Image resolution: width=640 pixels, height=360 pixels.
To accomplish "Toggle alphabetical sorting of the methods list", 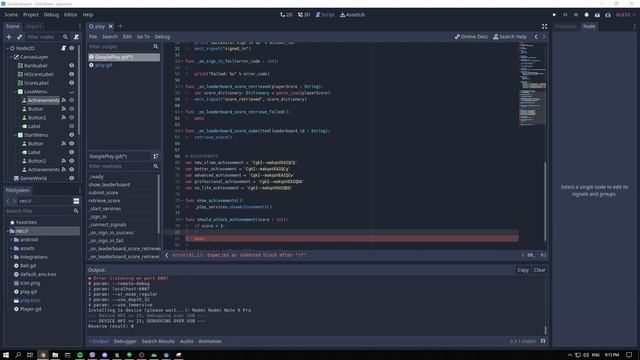I will pyautogui.click(x=156, y=156).
